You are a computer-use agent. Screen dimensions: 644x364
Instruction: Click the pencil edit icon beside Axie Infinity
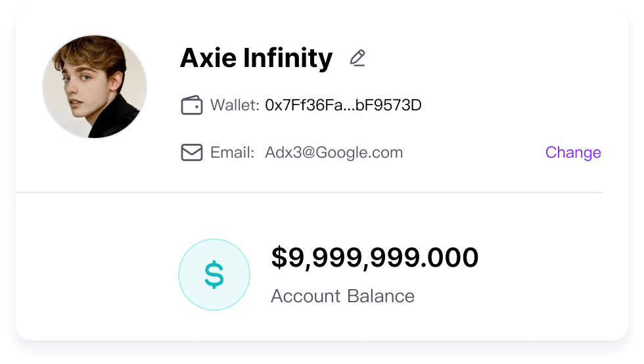coord(357,58)
